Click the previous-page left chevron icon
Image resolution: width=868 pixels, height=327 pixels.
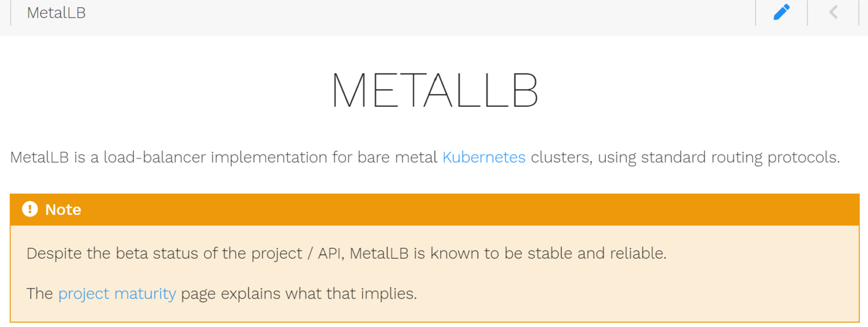(834, 12)
